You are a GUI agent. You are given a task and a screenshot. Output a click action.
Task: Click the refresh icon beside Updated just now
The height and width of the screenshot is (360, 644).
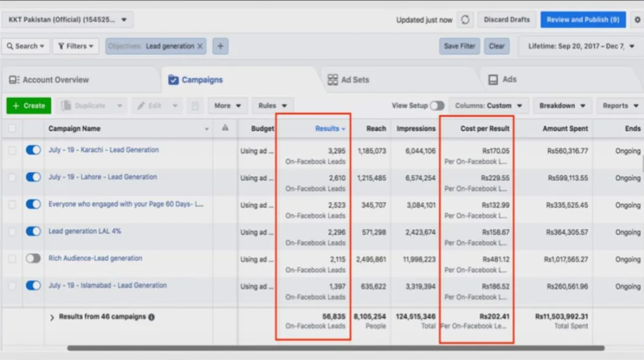[465, 19]
